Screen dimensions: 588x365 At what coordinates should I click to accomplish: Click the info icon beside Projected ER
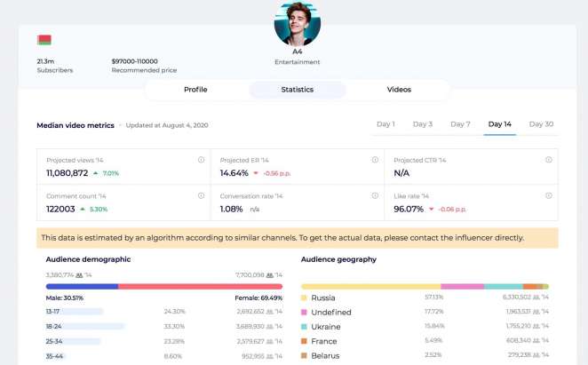coord(375,160)
